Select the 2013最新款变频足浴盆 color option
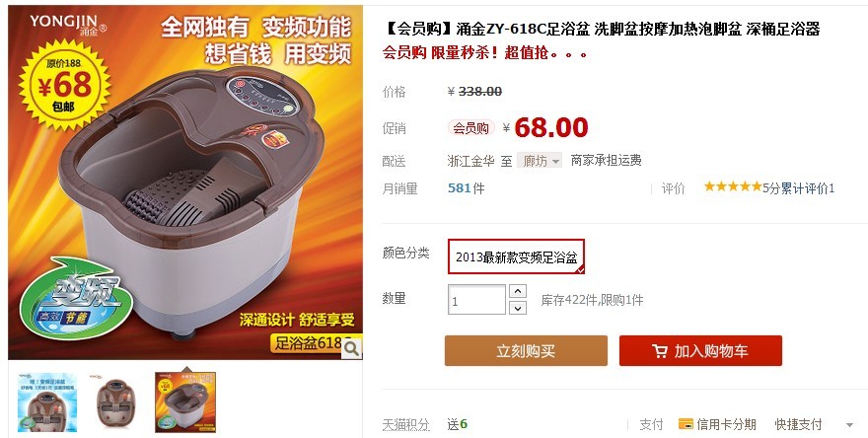Screen dimensions: 868x438 tap(516, 256)
